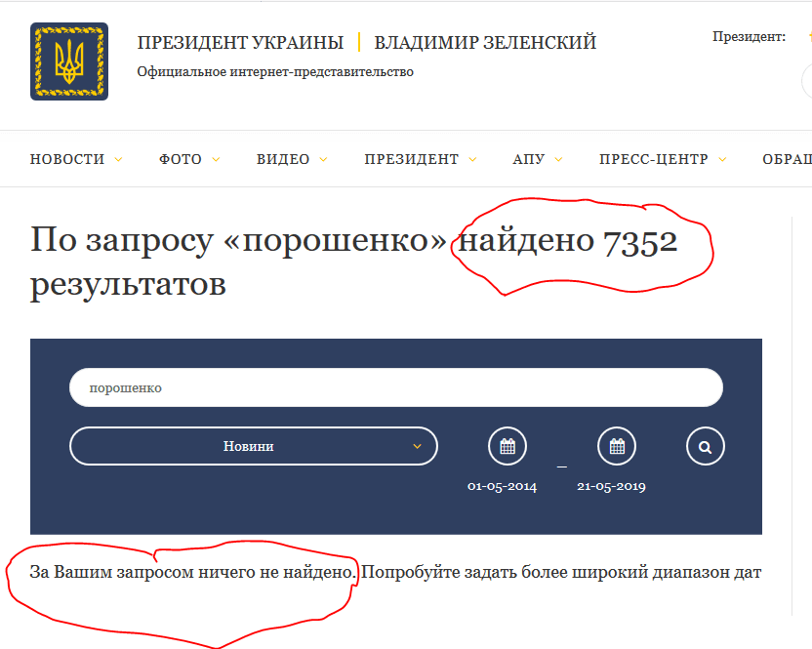The width and height of the screenshot is (812, 649).
Task: Click the За Вашим запросом ничего не найдено message
Action: click(193, 572)
